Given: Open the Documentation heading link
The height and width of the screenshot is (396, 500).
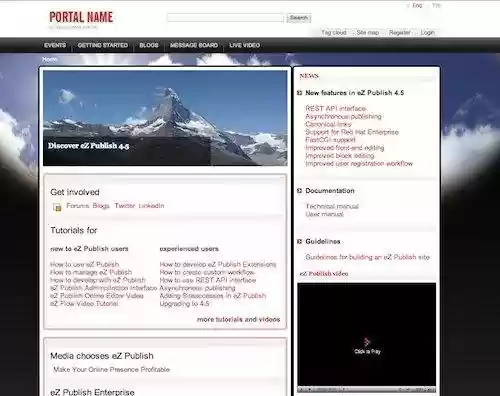Looking at the screenshot, I should tap(330, 191).
